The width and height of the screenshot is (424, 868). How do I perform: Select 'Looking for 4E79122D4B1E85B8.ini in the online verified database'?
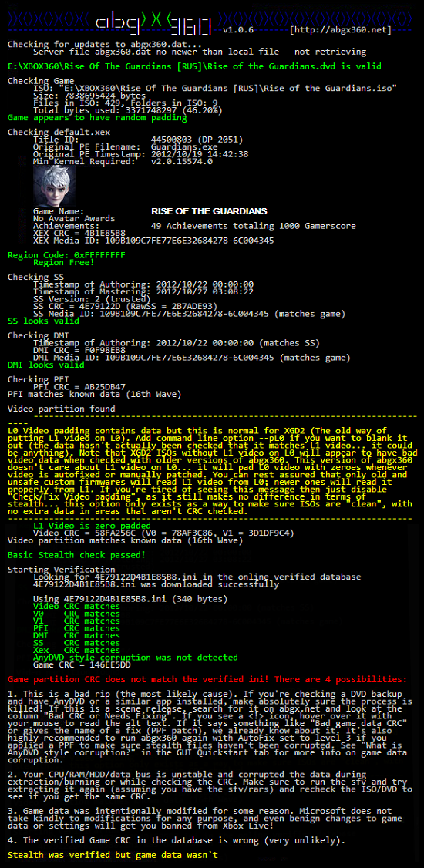(197, 577)
